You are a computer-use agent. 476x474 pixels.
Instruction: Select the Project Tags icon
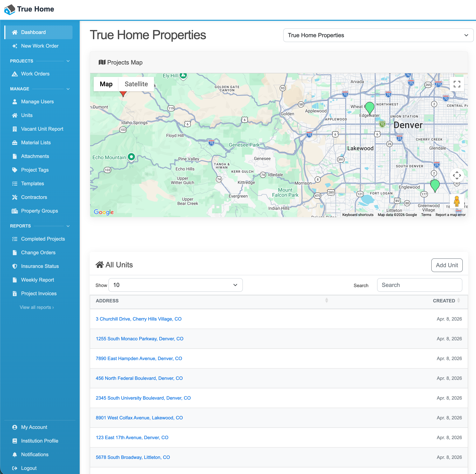click(x=15, y=170)
